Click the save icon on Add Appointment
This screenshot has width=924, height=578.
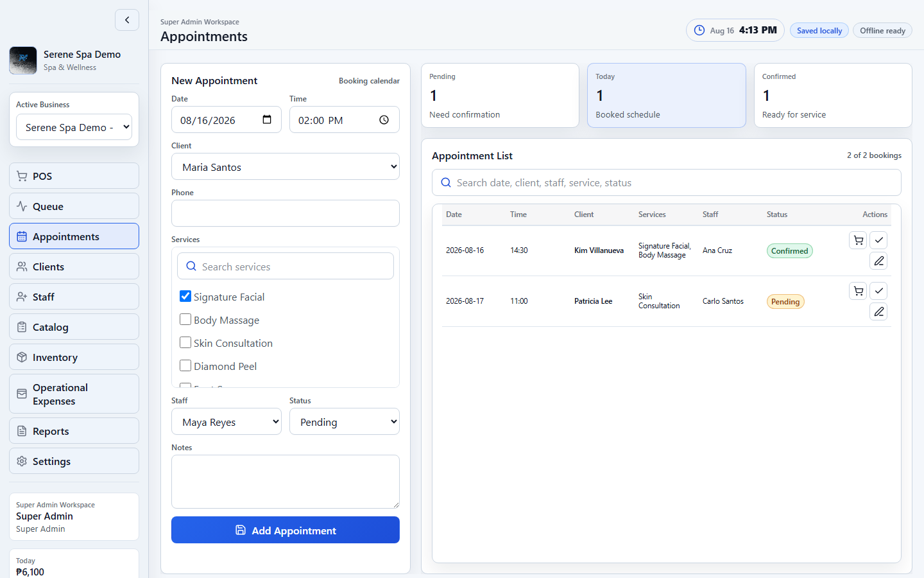pyautogui.click(x=241, y=530)
